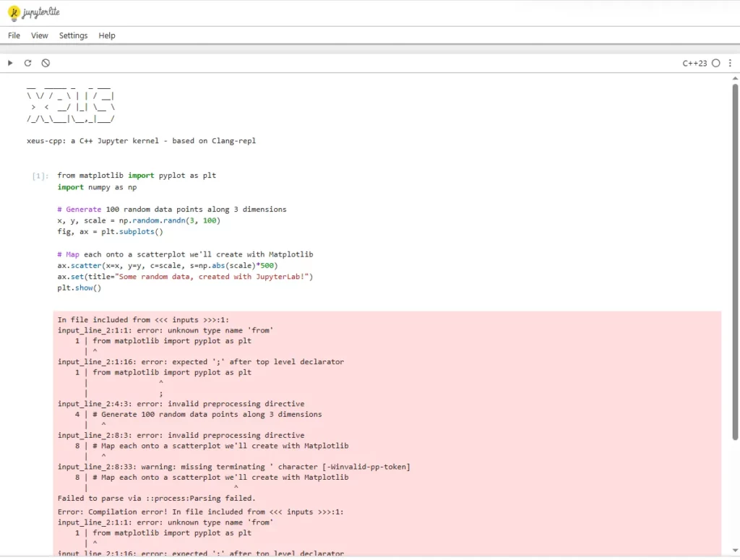Click the C++23 kernel name to switch kernels
This screenshot has height=560, width=740.
point(696,63)
